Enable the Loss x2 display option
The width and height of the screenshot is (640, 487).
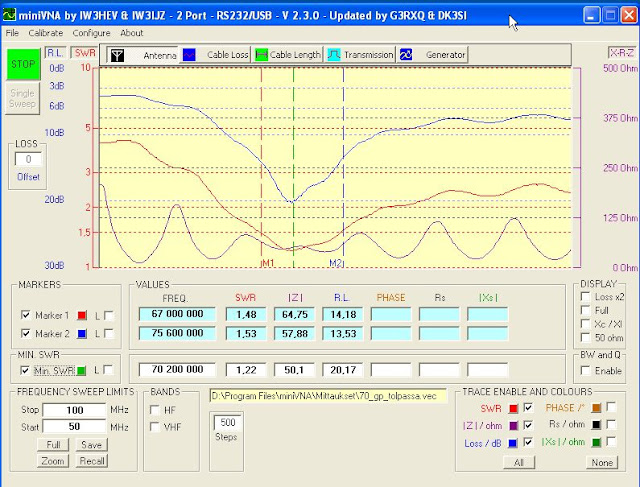[585, 296]
